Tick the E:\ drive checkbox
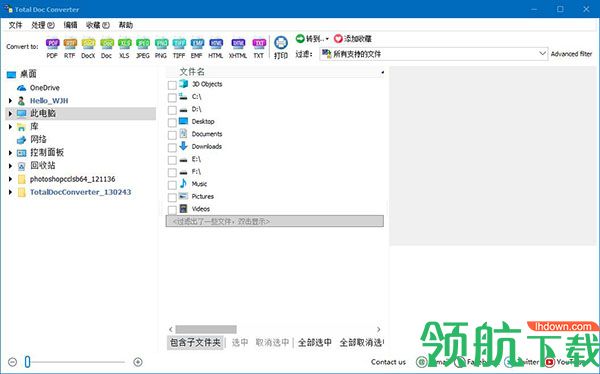Screen dimensions: 600x374 [x=172, y=160]
